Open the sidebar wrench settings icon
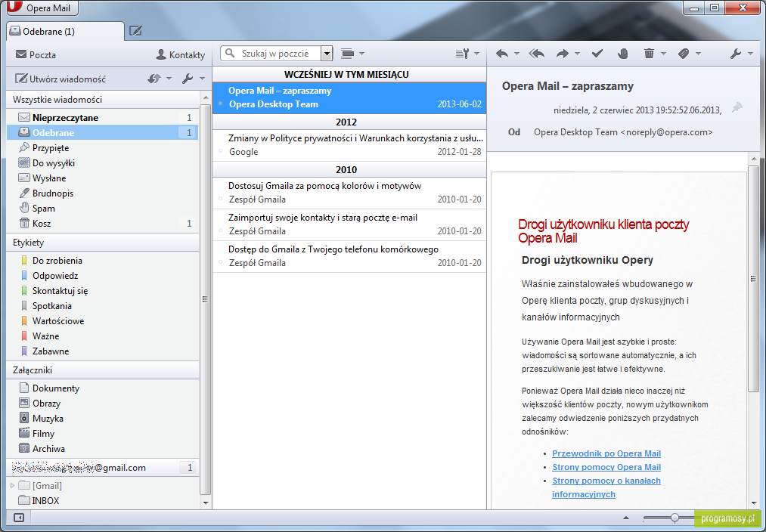The width and height of the screenshot is (766, 532). [188, 79]
